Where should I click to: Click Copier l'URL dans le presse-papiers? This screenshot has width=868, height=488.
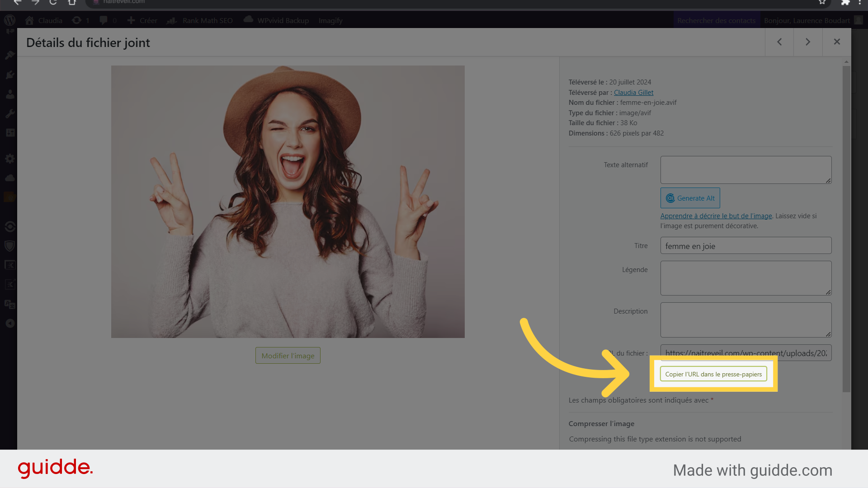point(713,374)
